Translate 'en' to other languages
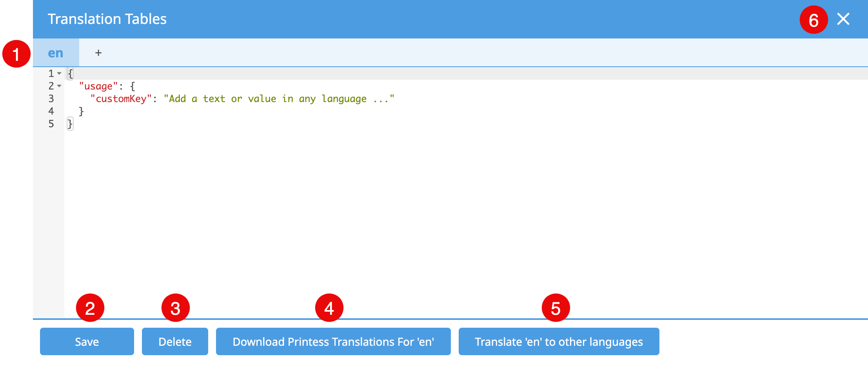The image size is (868, 365). (x=558, y=341)
